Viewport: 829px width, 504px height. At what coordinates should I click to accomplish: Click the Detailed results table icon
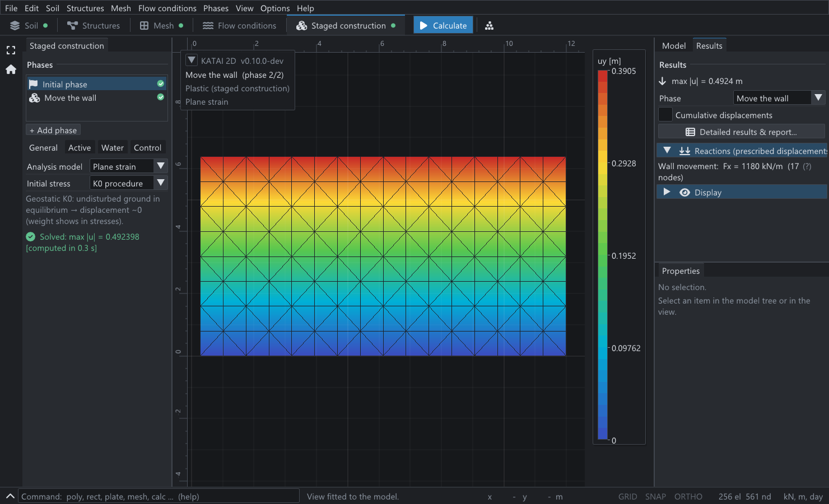pos(690,132)
